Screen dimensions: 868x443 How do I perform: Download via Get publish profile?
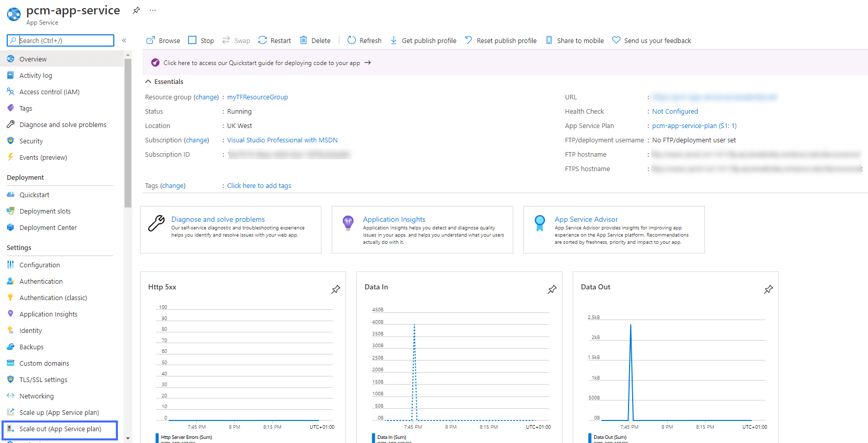[423, 40]
